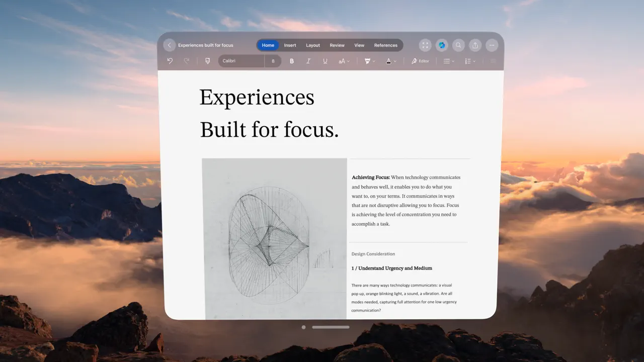Viewport: 644px width, 362px height.
Task: Open the text case and size options
Action: pos(344,61)
